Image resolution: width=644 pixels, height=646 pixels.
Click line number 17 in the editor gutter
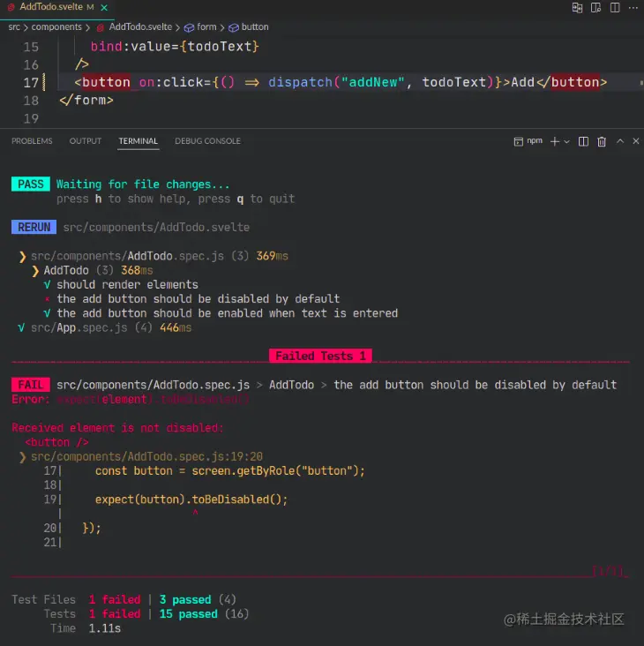(31, 83)
